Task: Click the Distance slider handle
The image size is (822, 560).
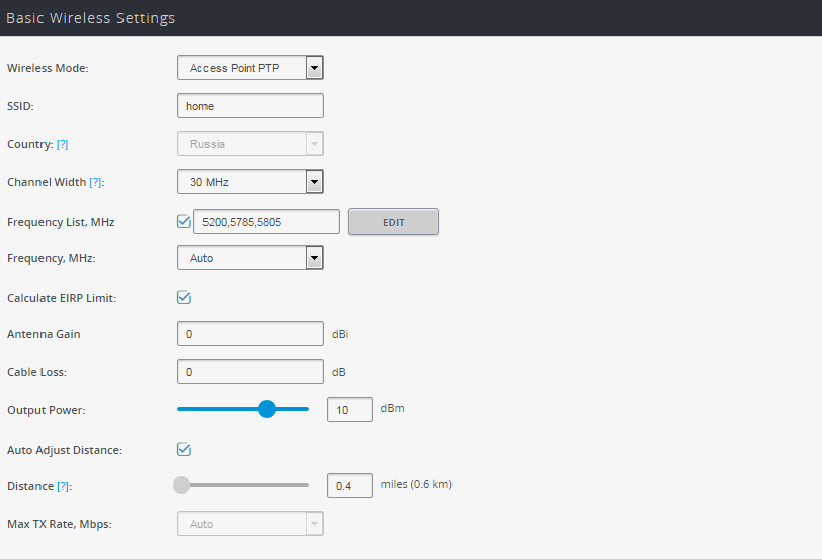Action: [x=181, y=485]
